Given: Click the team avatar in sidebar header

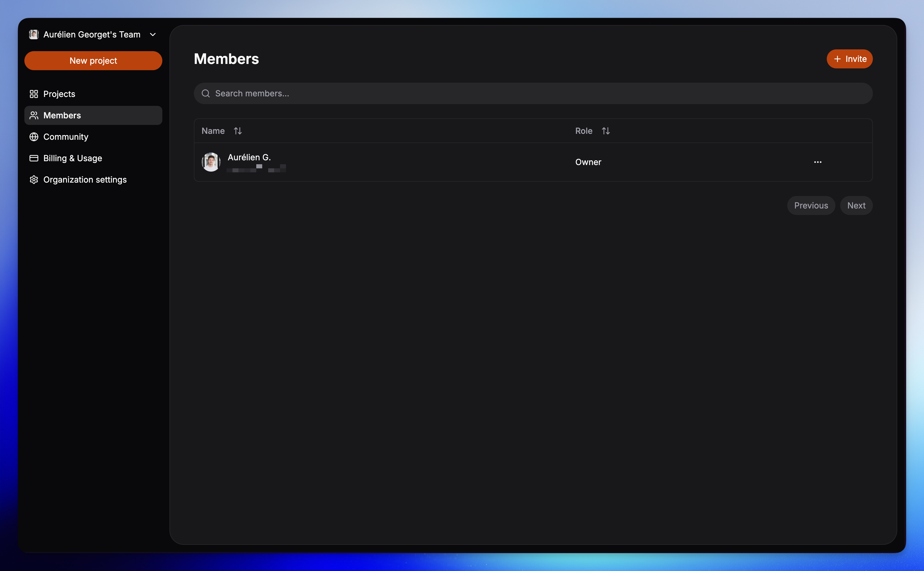Looking at the screenshot, I should [x=34, y=35].
